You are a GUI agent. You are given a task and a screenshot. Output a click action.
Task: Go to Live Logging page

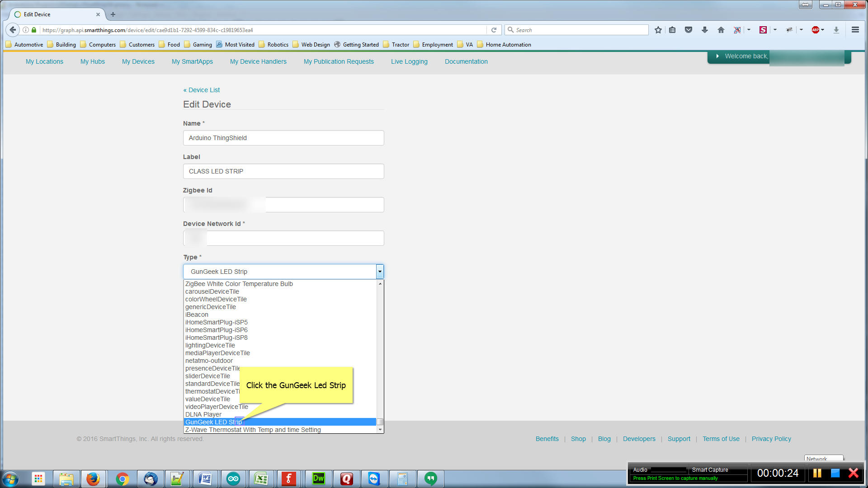pyautogui.click(x=409, y=61)
